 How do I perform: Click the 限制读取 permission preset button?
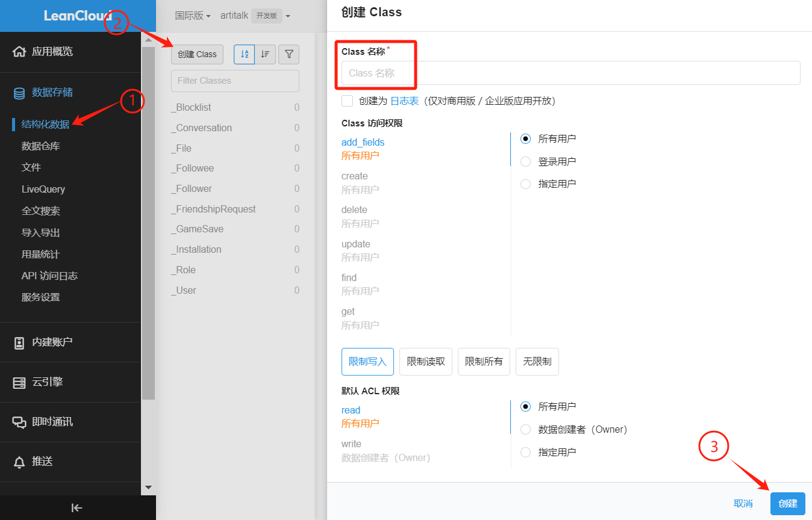pos(426,362)
